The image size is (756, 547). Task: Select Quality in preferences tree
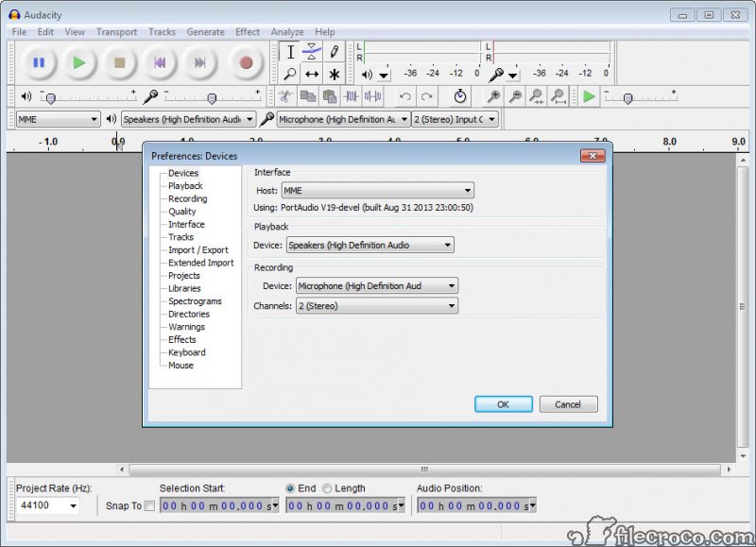click(x=181, y=211)
